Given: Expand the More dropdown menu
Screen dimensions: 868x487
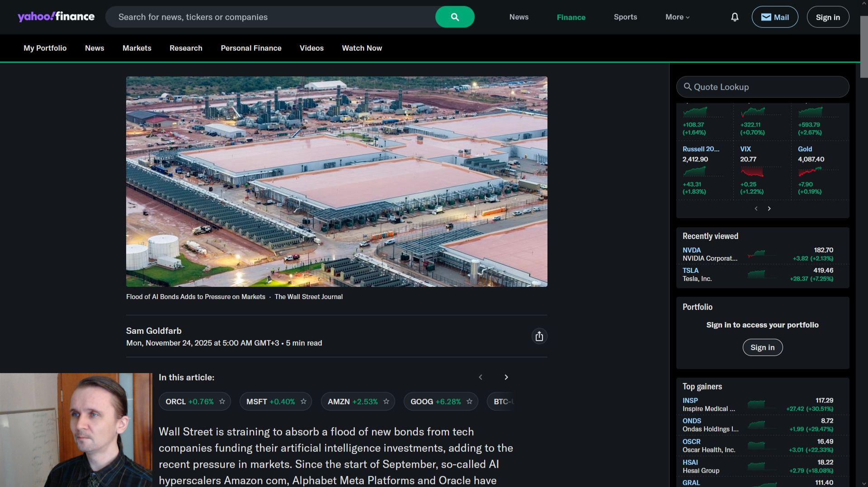Looking at the screenshot, I should tap(677, 17).
